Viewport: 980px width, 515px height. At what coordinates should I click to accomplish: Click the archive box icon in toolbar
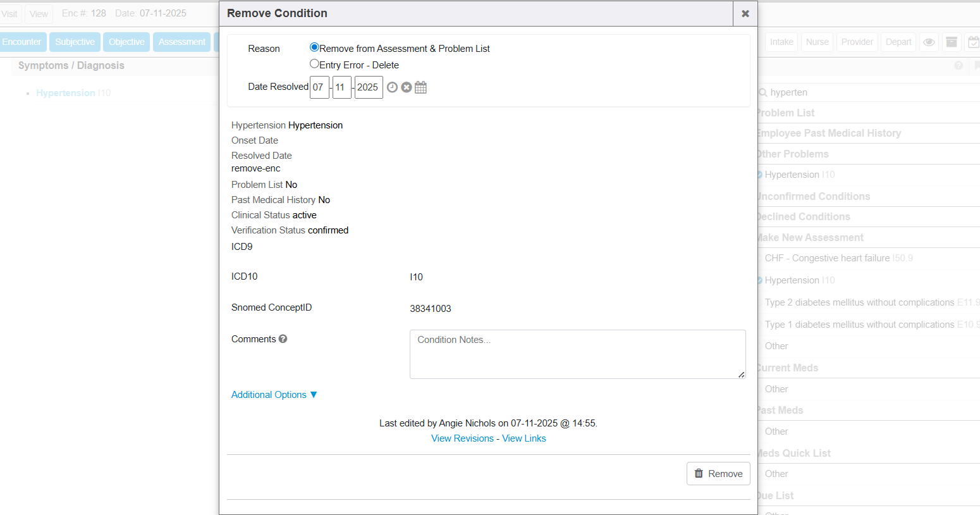[x=952, y=42]
